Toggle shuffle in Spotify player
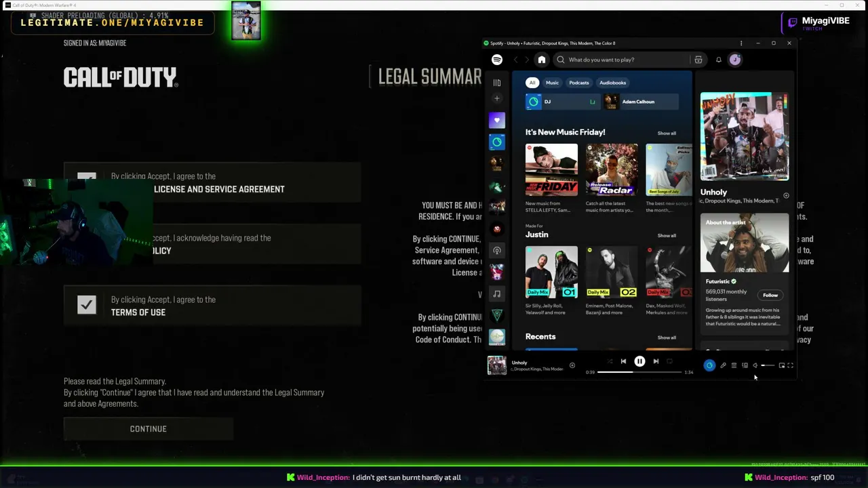 click(610, 361)
